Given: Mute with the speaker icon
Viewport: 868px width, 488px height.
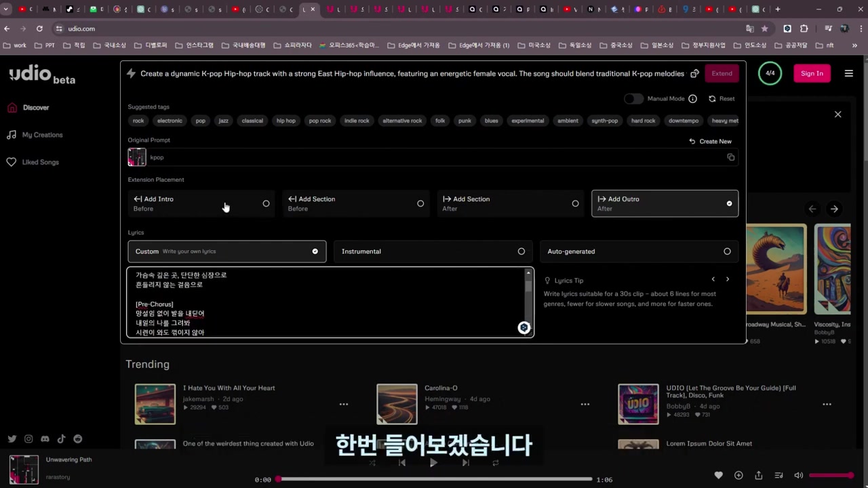Looking at the screenshot, I should [798, 475].
